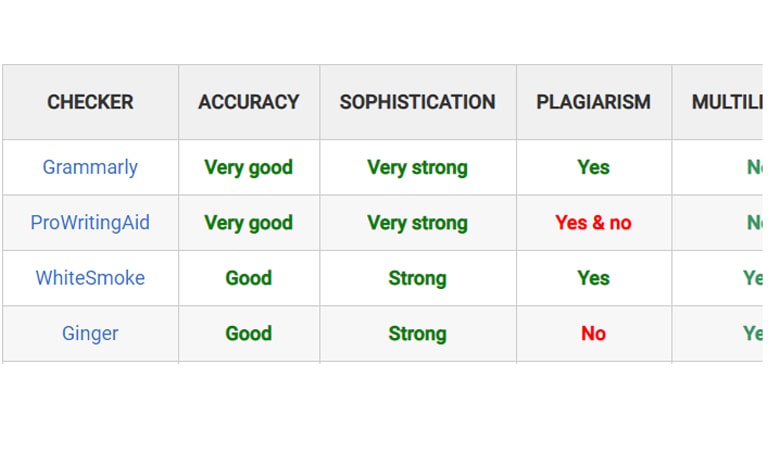Screen dimensions: 768x450
Task: Click WhiteSmoke's 'Good' accuracy cell
Action: point(249,278)
